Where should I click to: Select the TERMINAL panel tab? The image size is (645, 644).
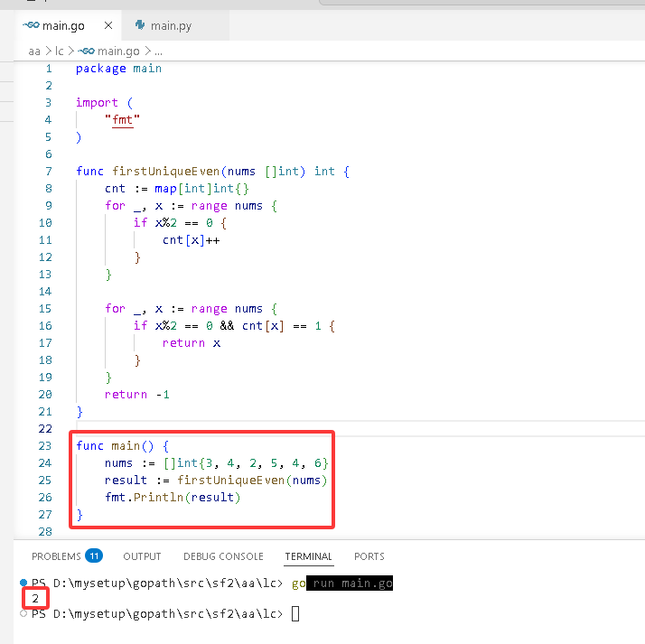[309, 556]
